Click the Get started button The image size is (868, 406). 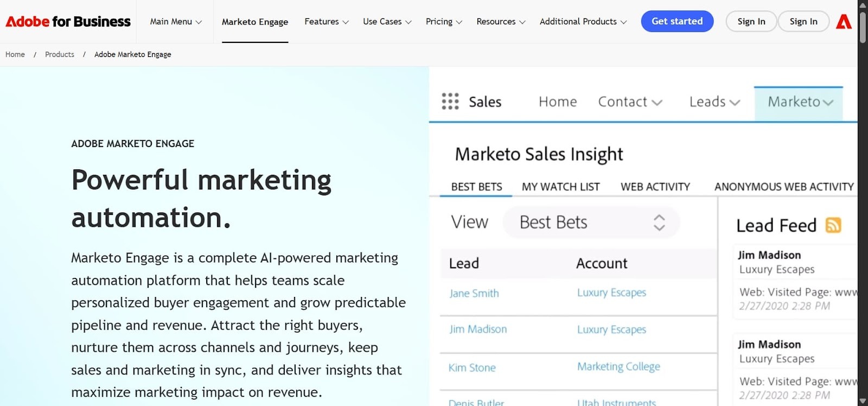(676, 21)
